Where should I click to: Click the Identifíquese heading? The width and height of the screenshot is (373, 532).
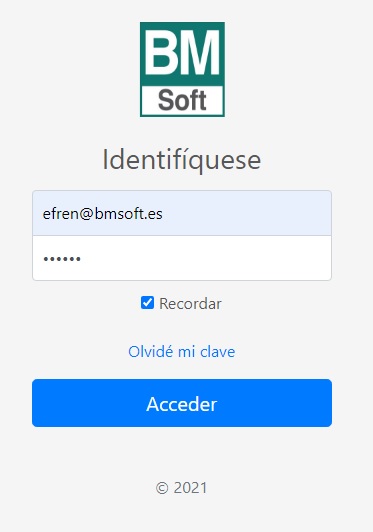click(182, 159)
